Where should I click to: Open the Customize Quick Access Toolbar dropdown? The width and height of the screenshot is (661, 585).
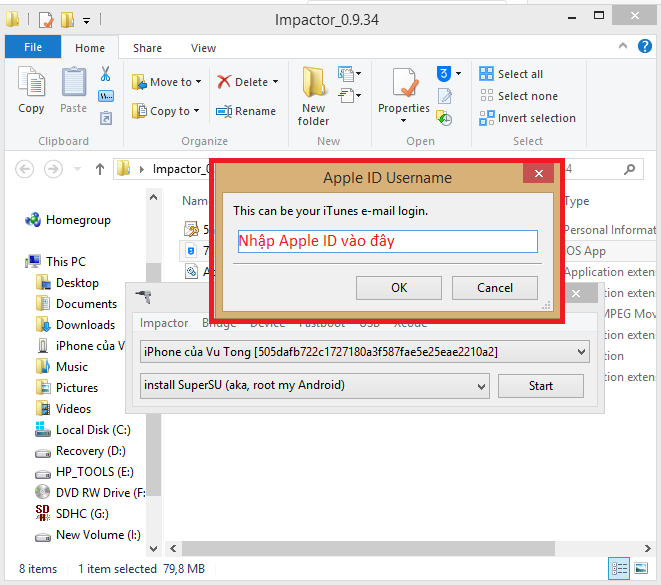(86, 20)
